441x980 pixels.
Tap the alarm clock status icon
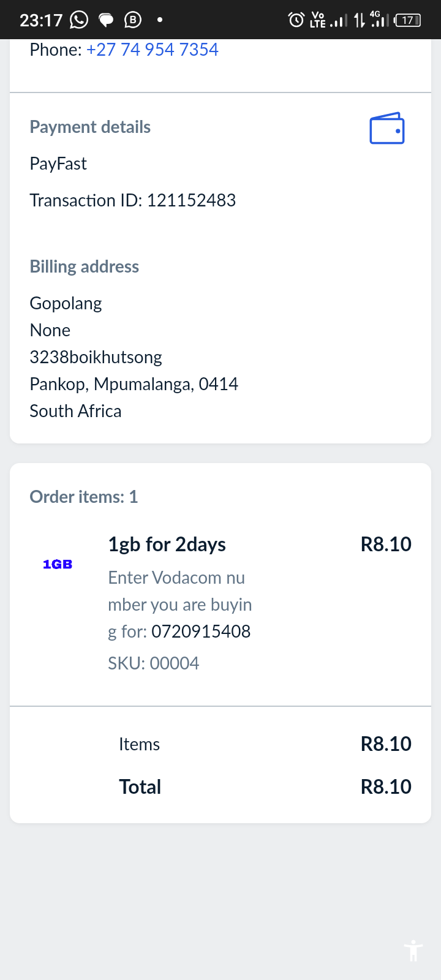(x=296, y=20)
